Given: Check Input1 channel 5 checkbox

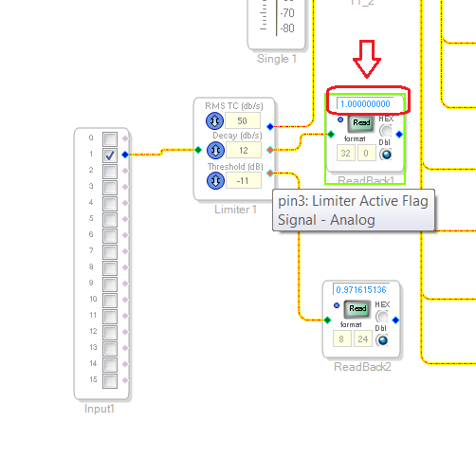Looking at the screenshot, I should [110, 220].
